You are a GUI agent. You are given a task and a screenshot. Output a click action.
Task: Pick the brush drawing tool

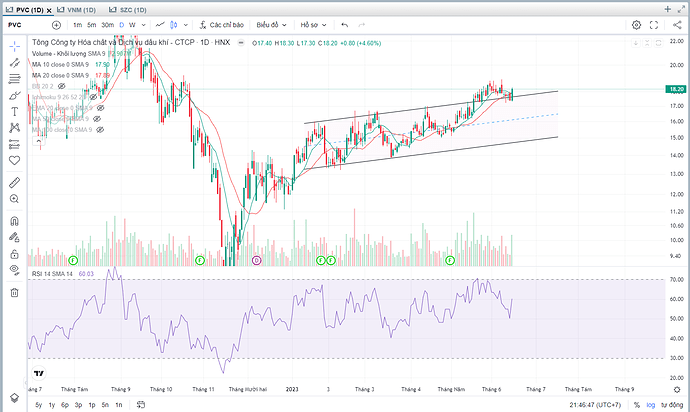[x=15, y=95]
